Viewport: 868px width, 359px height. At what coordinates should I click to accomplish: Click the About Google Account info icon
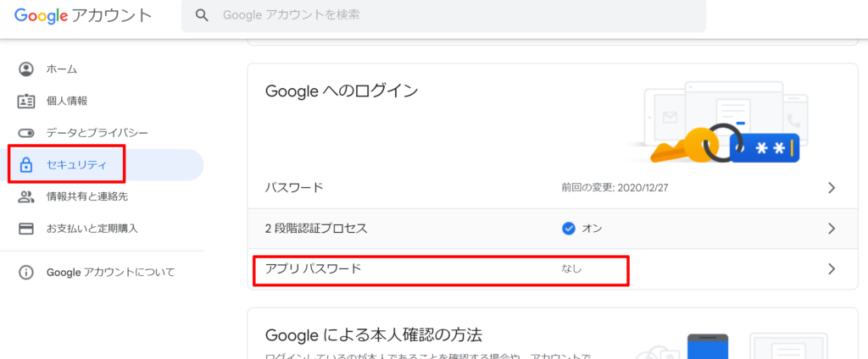coord(26,272)
